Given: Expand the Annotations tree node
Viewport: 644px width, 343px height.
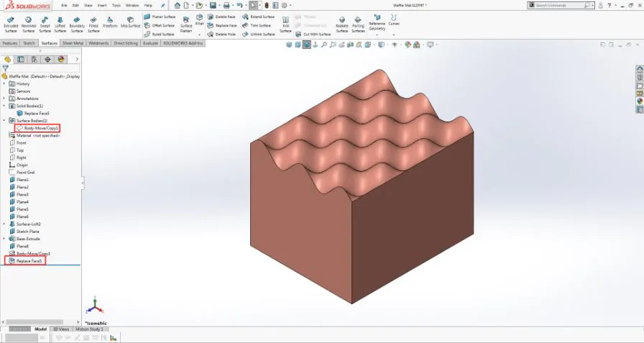Looking at the screenshot, I should point(4,99).
